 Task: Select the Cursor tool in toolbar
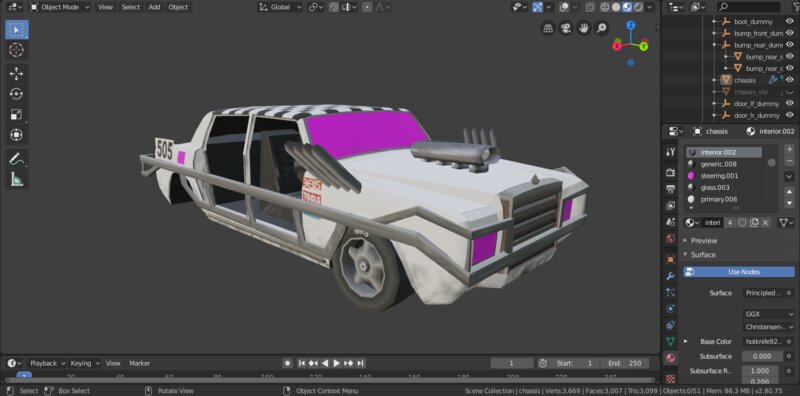click(16, 50)
